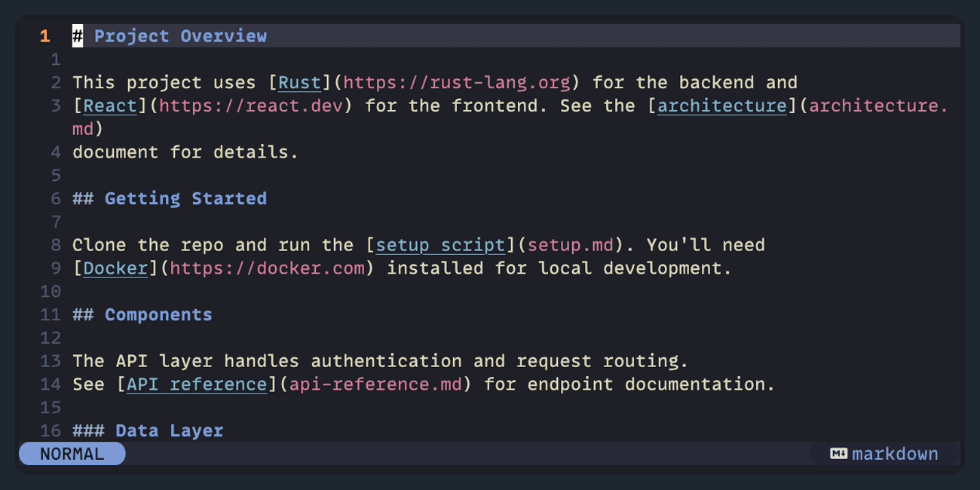
Task: Click the https://react.dev URL
Action: (250, 106)
